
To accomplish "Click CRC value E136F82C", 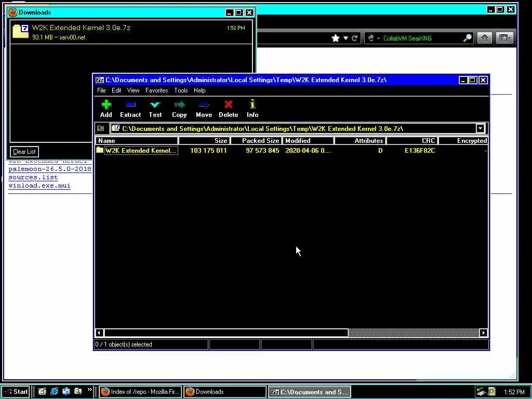I will 420,150.
